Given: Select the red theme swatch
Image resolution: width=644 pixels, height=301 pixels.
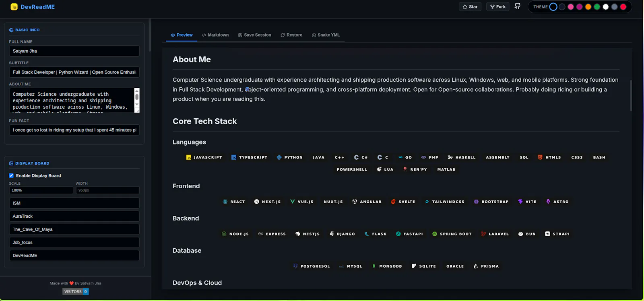Looking at the screenshot, I should pos(623,7).
